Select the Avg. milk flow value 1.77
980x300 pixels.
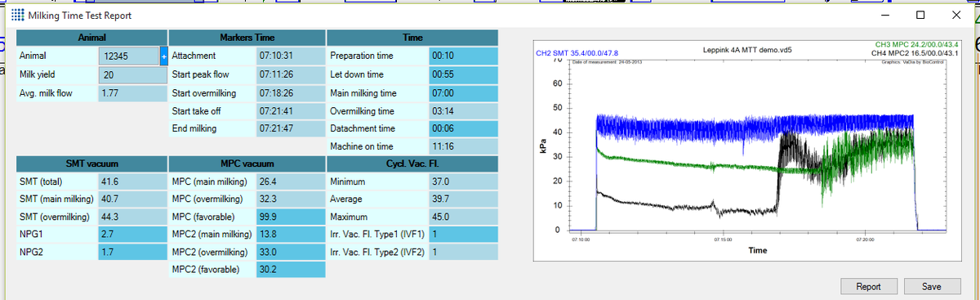point(132,93)
